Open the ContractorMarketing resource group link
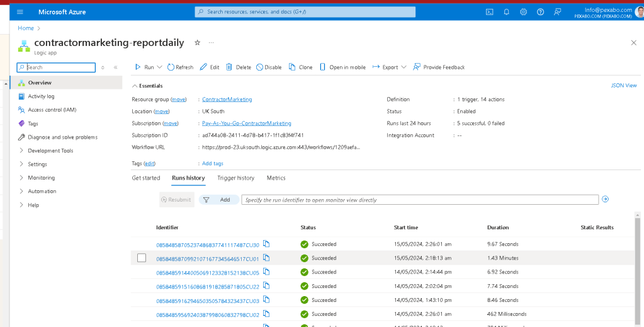644x327 pixels. coord(227,100)
